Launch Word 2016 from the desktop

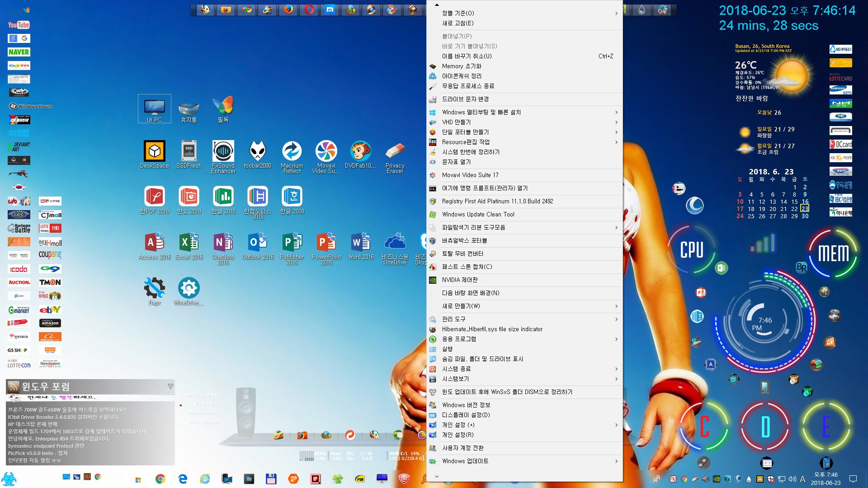click(361, 245)
